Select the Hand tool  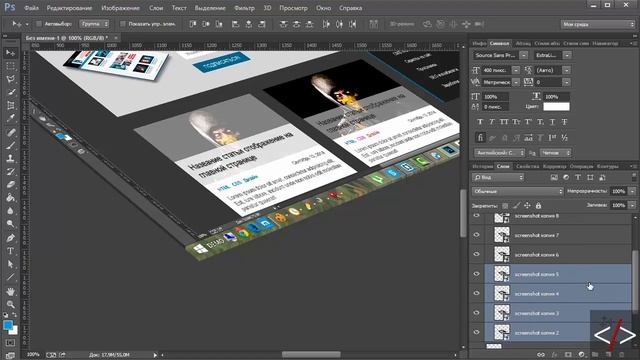point(11,291)
